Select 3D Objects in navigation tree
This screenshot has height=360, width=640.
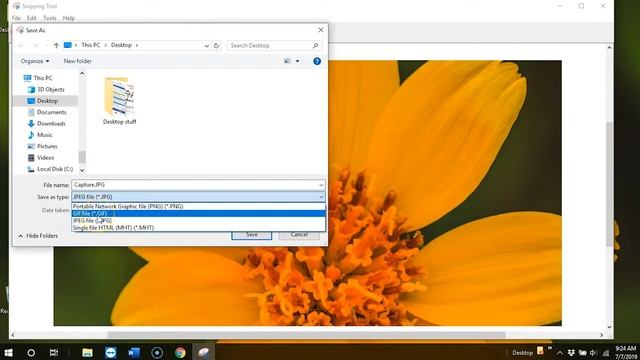(51, 89)
